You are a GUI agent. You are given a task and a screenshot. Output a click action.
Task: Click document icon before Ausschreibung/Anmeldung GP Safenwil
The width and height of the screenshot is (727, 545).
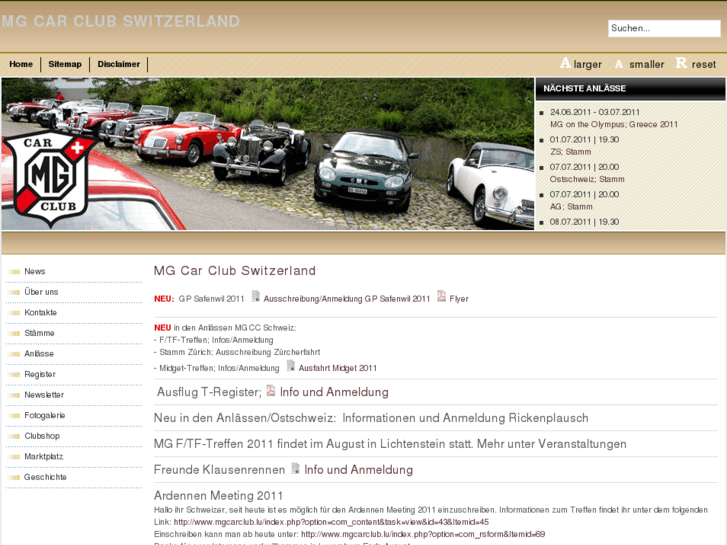point(255,296)
